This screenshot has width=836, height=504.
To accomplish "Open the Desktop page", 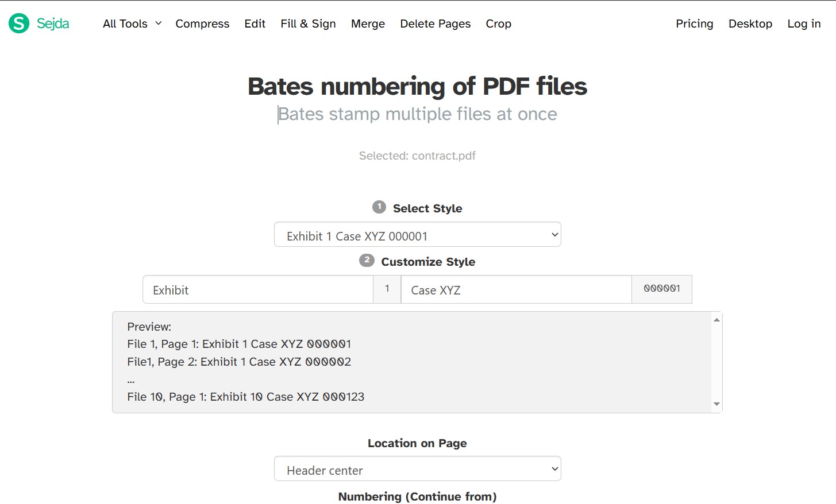I will coord(750,24).
